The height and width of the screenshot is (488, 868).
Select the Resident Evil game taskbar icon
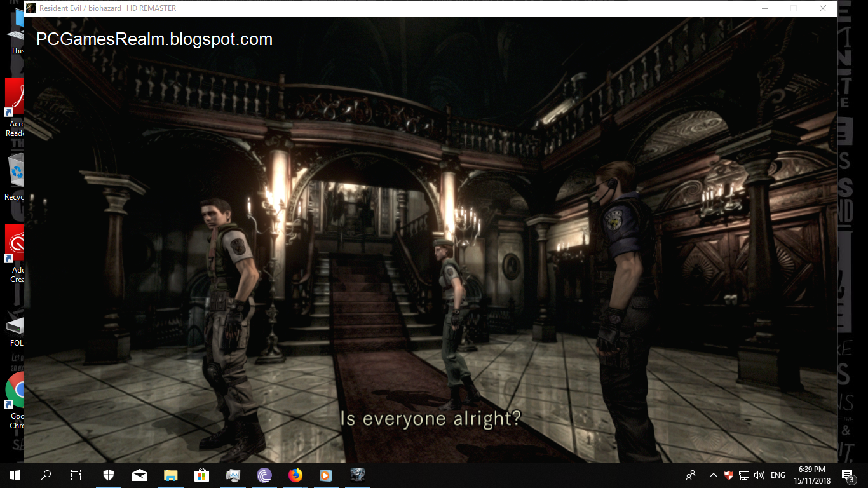tap(357, 475)
